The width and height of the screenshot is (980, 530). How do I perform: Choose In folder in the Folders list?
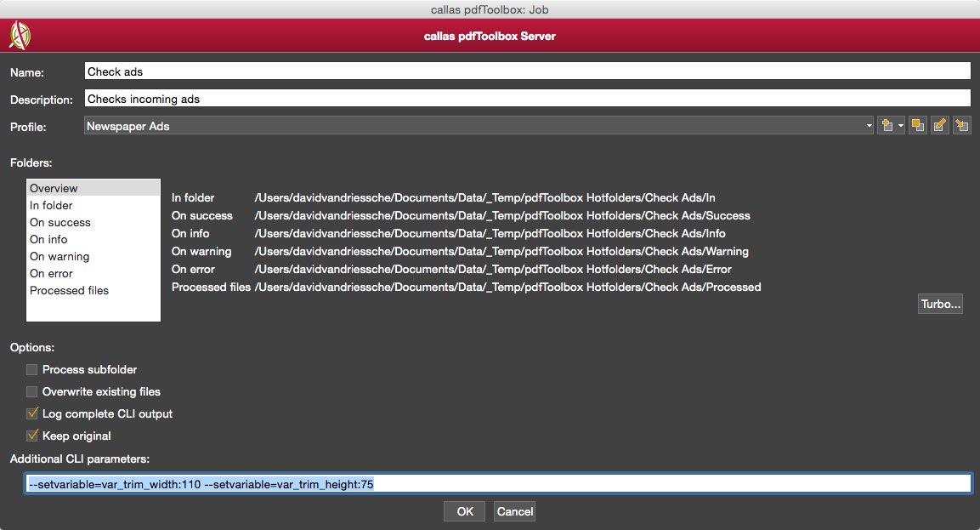tap(93, 205)
